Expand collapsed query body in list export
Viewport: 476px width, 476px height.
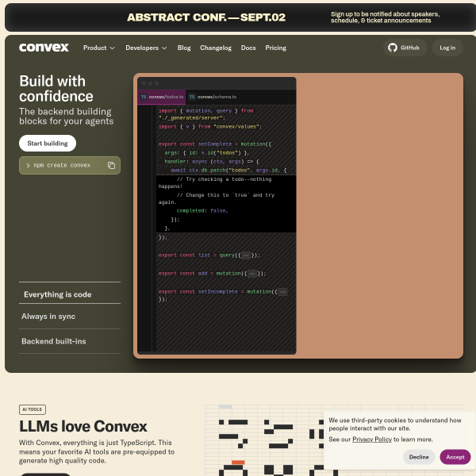(x=246, y=255)
